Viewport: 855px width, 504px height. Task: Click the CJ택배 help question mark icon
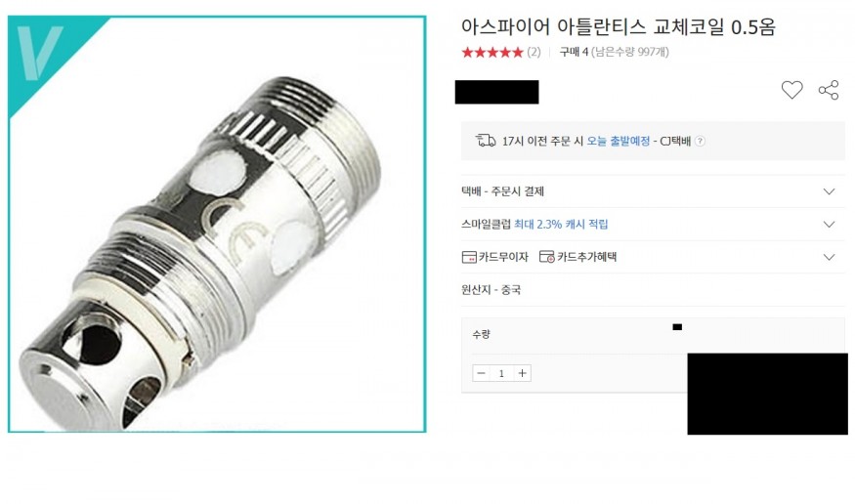[701, 141]
